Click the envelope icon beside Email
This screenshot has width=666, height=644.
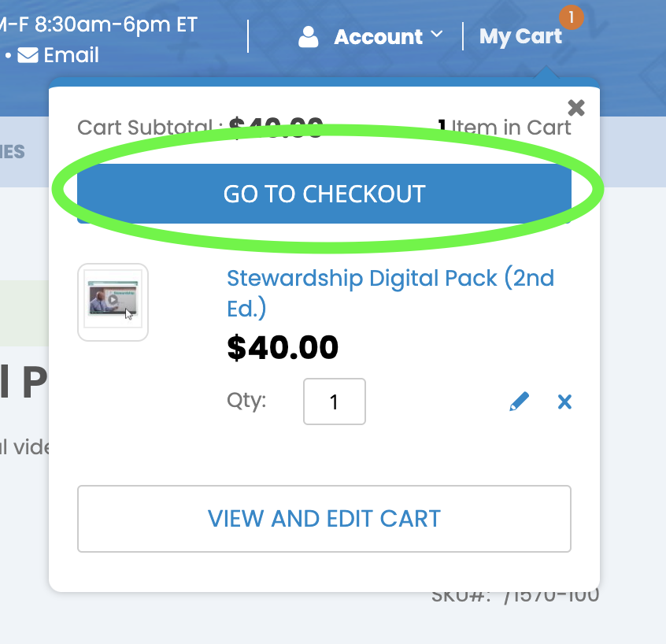(x=28, y=56)
